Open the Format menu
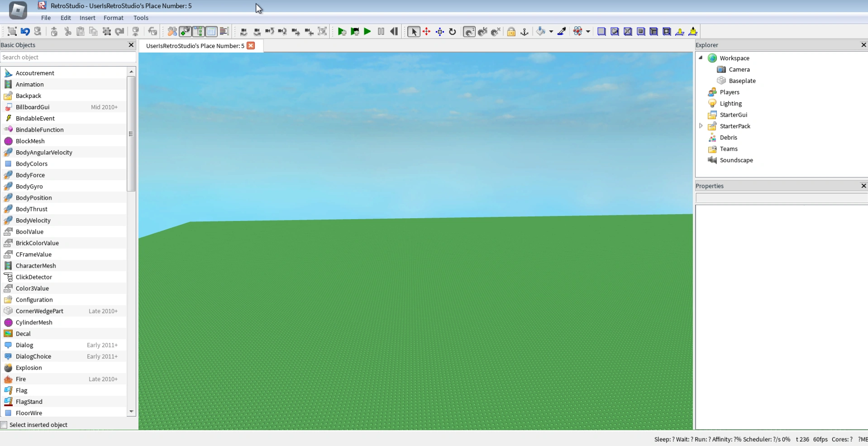This screenshot has width=868, height=446. (x=113, y=18)
